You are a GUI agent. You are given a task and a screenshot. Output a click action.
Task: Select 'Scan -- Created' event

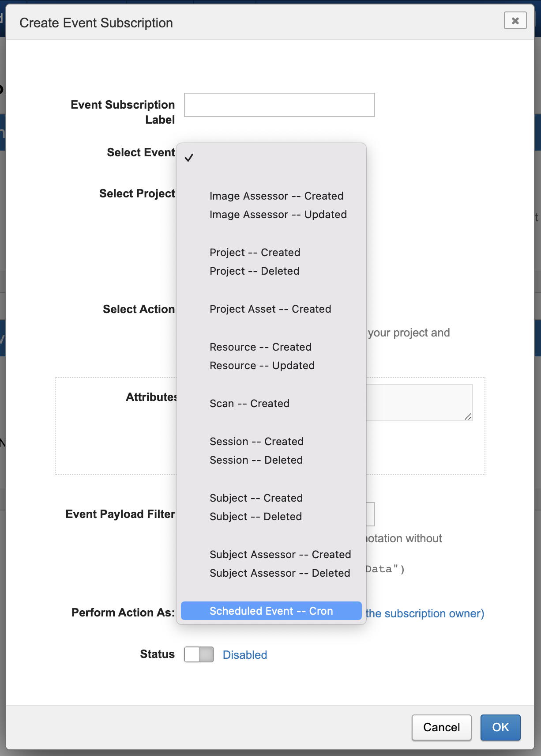[x=249, y=404]
